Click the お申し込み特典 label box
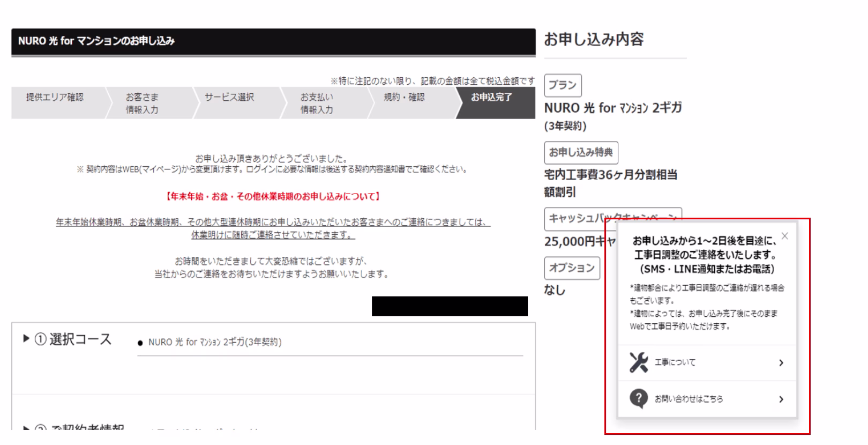Screen dimensions: 868x445 [x=581, y=152]
